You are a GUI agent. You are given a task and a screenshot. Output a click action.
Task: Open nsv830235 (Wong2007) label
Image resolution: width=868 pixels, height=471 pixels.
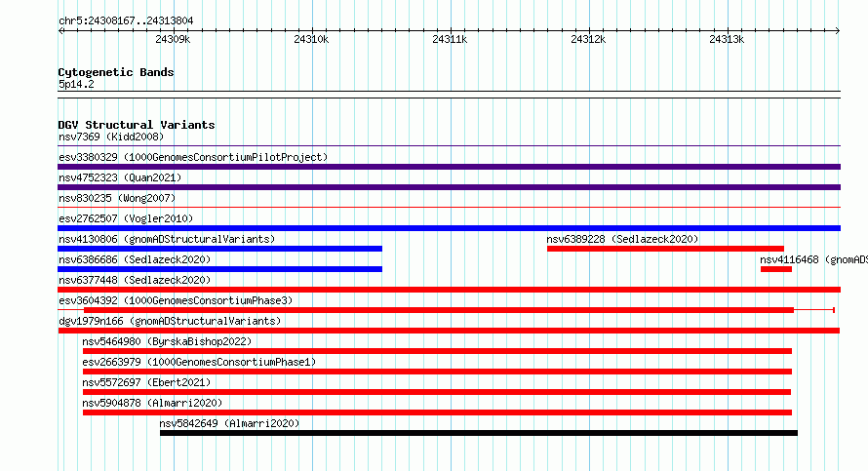(x=117, y=198)
